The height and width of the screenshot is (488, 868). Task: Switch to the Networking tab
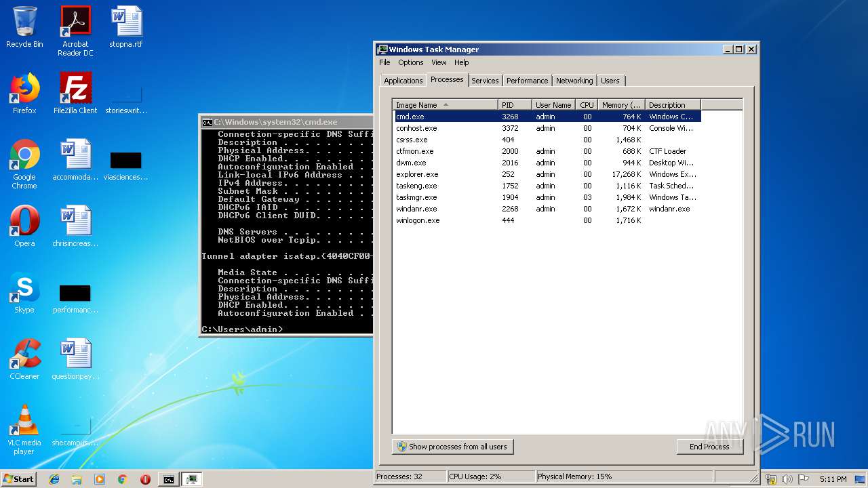pyautogui.click(x=574, y=81)
